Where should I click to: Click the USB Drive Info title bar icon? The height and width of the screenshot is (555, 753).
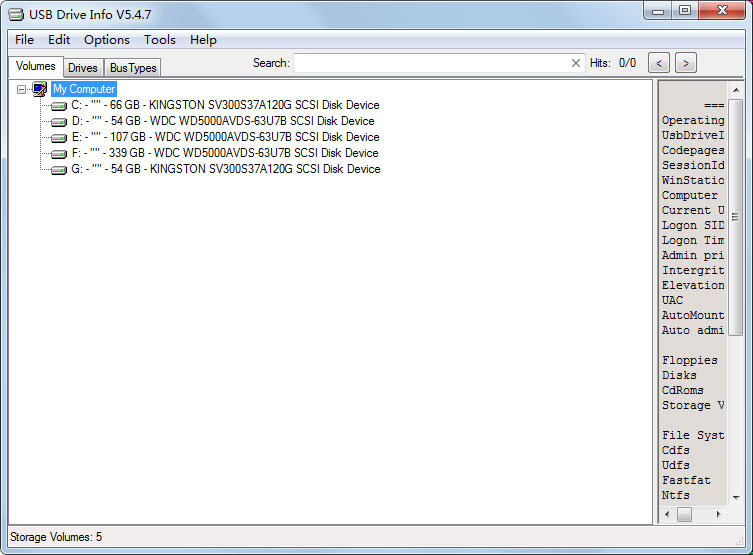(16, 14)
